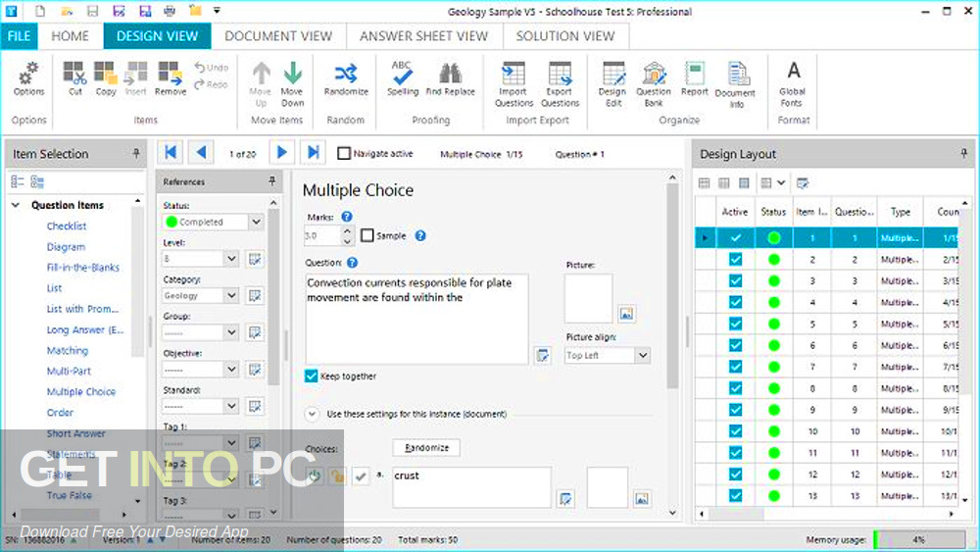
Task: Switch to the HOME tab
Action: point(70,36)
